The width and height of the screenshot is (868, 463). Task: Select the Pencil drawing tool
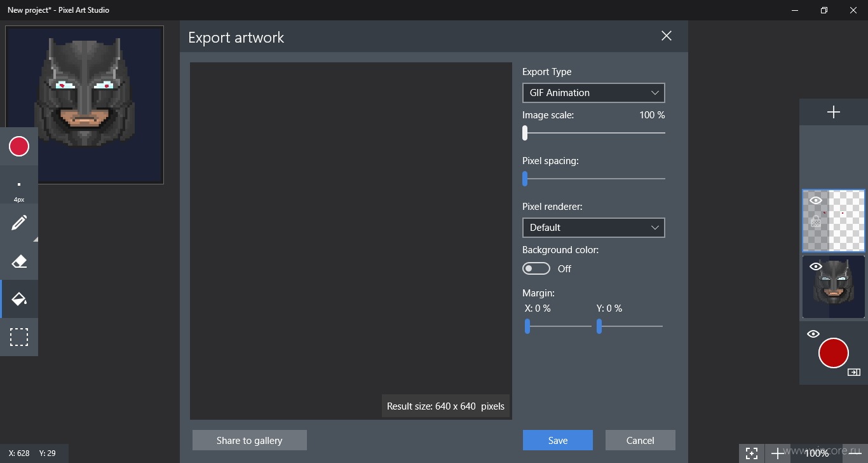coord(19,223)
